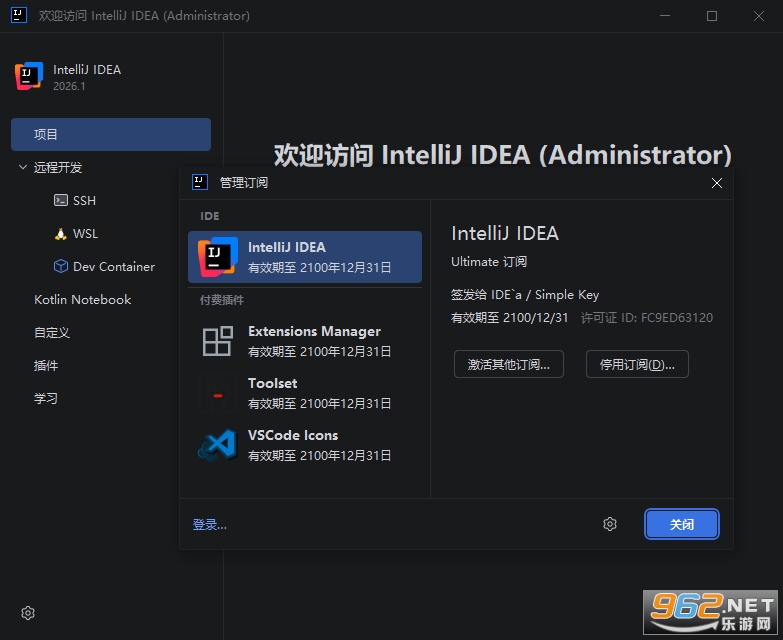
Task: Click the SSH terminal icon
Action: click(x=61, y=200)
